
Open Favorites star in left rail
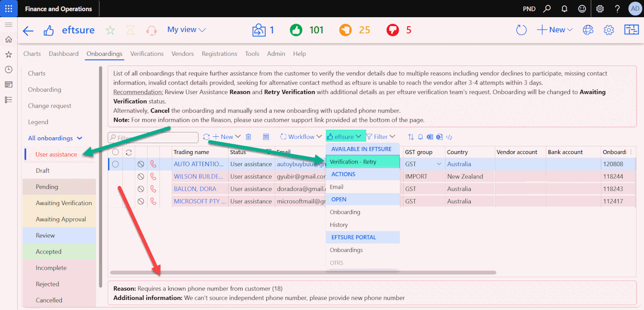9,55
